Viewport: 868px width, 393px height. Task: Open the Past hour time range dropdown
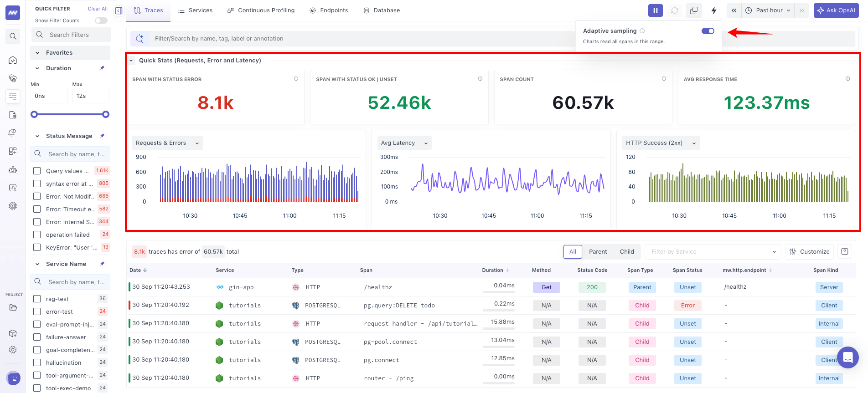click(x=768, y=10)
